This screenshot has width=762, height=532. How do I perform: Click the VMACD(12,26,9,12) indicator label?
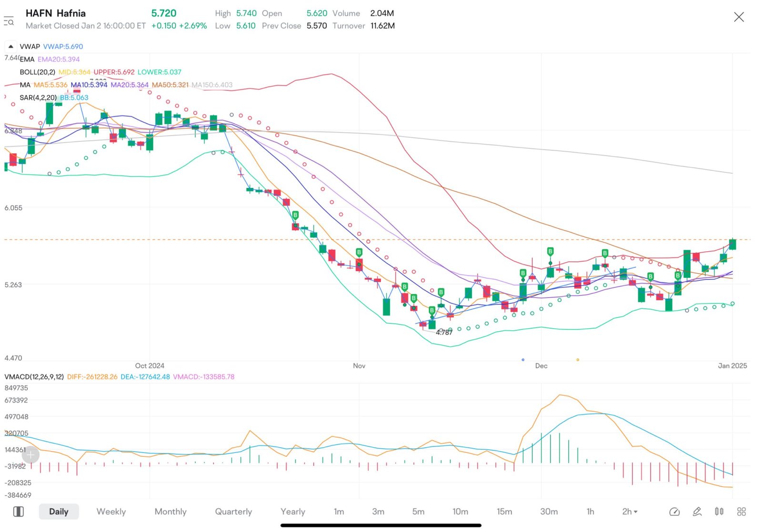coord(34,376)
